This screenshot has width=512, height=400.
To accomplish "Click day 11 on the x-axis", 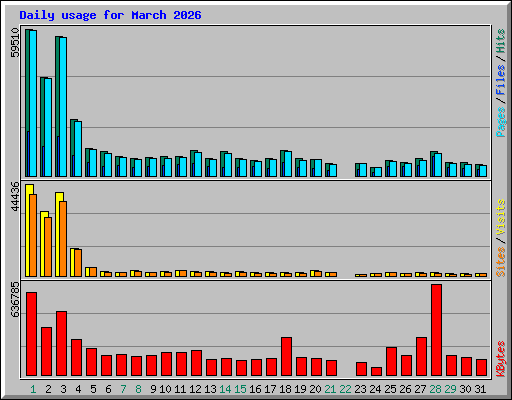I will point(180,389).
